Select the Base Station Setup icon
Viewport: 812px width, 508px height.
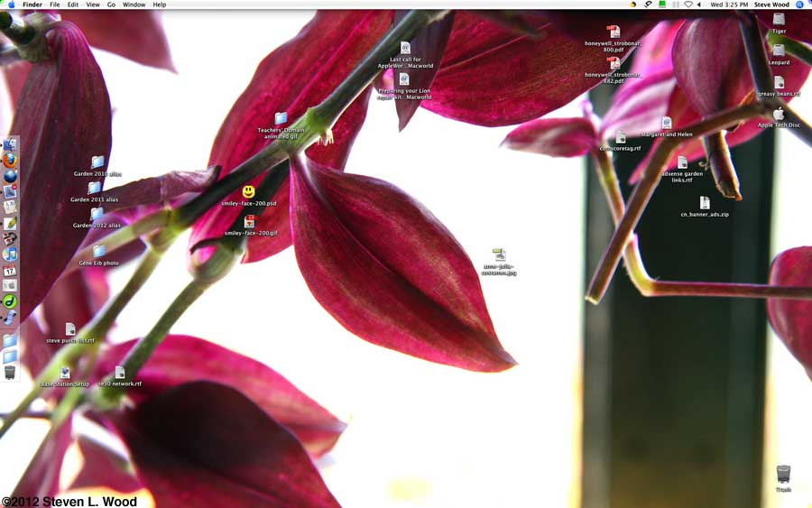[65, 373]
